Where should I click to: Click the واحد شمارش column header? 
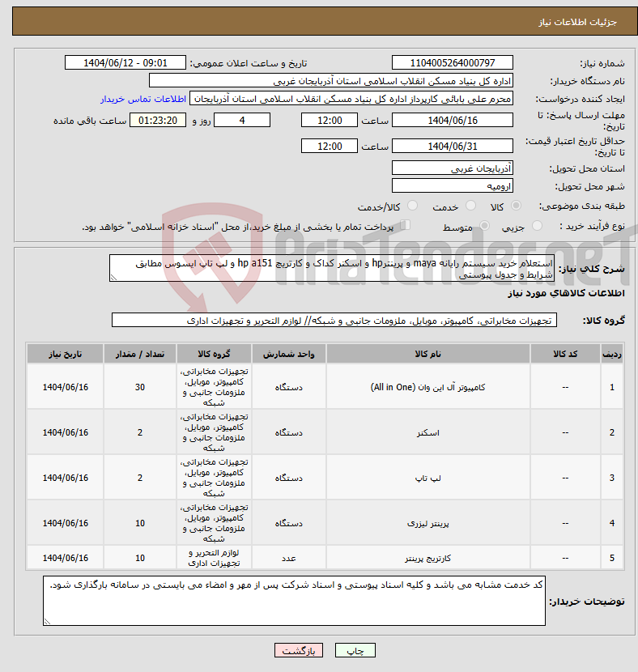[x=289, y=354]
